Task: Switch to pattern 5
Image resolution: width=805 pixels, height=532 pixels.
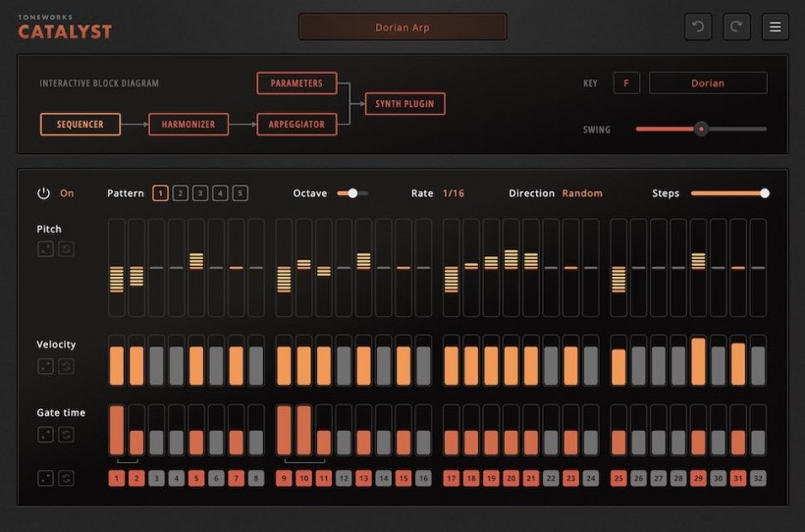Action: pos(241,193)
